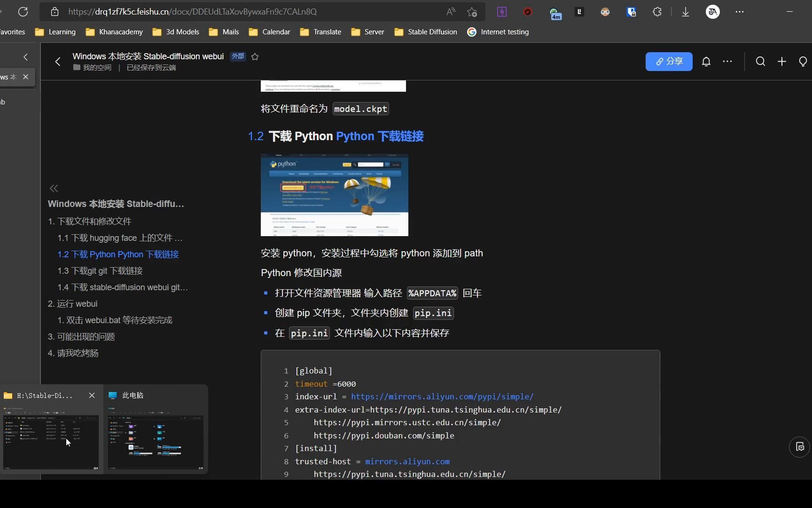Collapse the table of contents panel

click(x=54, y=189)
